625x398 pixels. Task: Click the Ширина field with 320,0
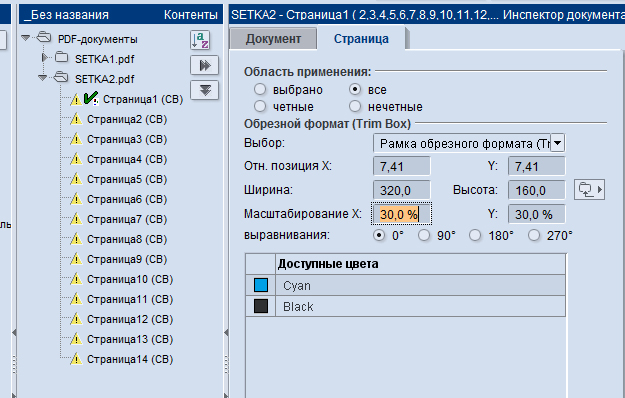401,190
